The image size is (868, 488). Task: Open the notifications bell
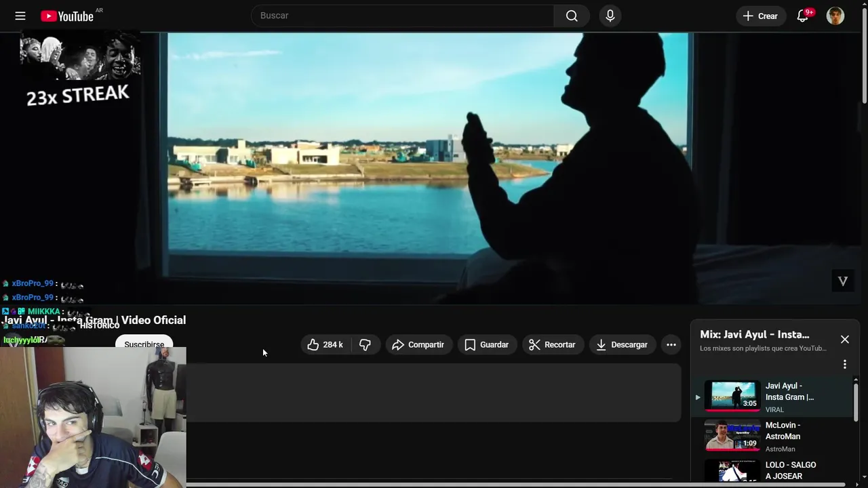(x=803, y=16)
